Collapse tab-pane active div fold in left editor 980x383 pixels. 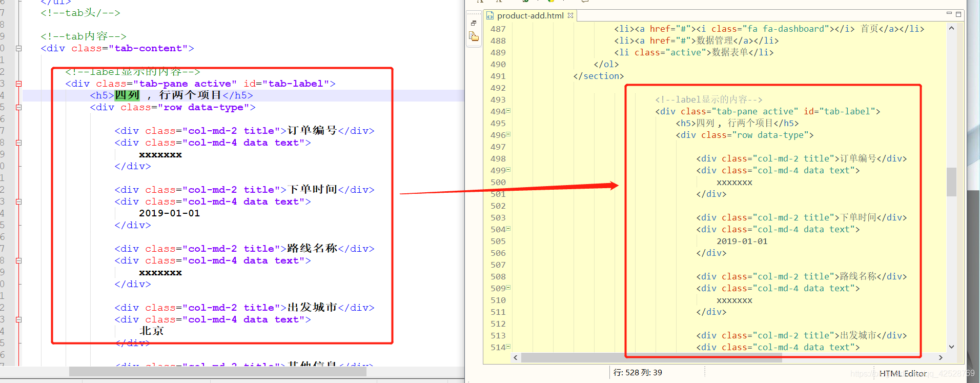click(18, 84)
